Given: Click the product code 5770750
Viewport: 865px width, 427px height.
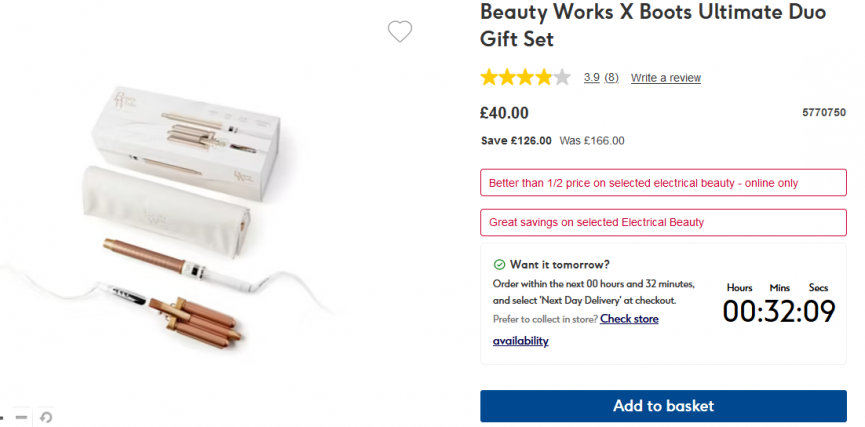Looking at the screenshot, I should click(823, 113).
